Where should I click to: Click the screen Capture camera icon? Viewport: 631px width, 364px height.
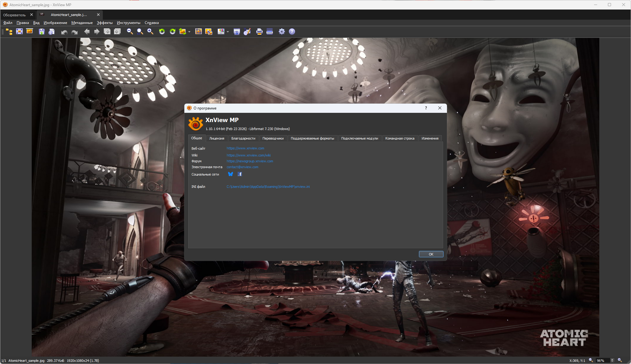(237, 32)
